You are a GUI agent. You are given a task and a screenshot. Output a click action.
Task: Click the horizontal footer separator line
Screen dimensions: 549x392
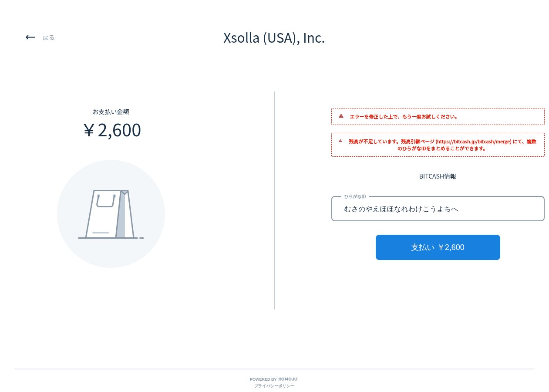[274, 369]
